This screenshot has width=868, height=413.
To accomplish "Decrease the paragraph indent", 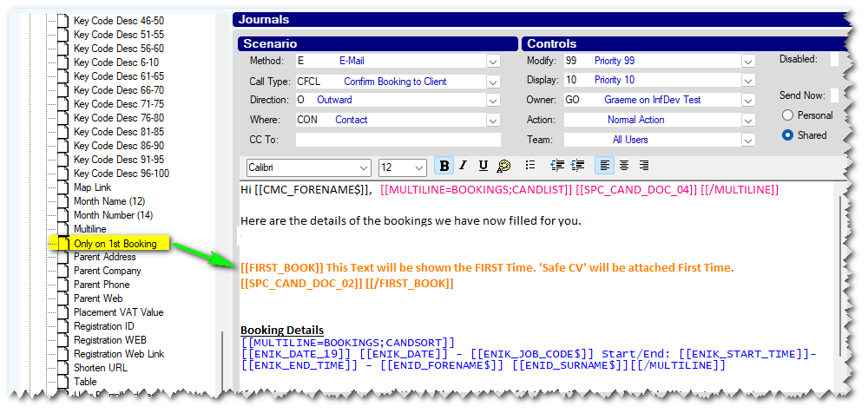I will coord(557,166).
